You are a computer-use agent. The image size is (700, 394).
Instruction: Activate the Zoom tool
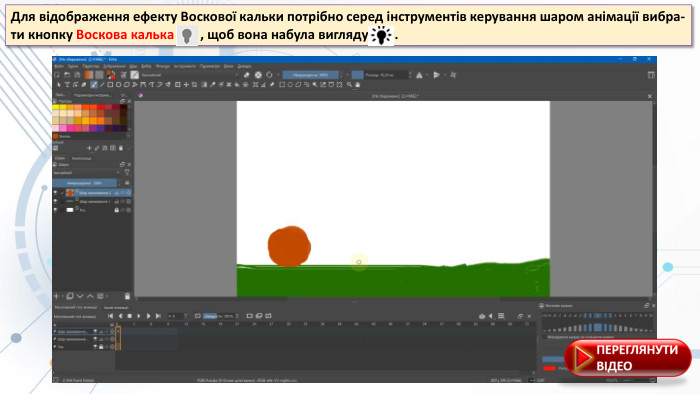coord(350,85)
